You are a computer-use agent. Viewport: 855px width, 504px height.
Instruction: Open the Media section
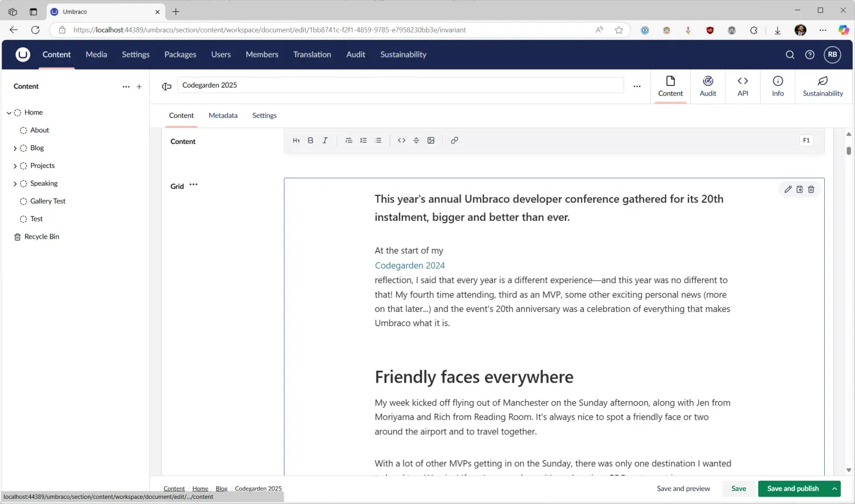click(96, 54)
